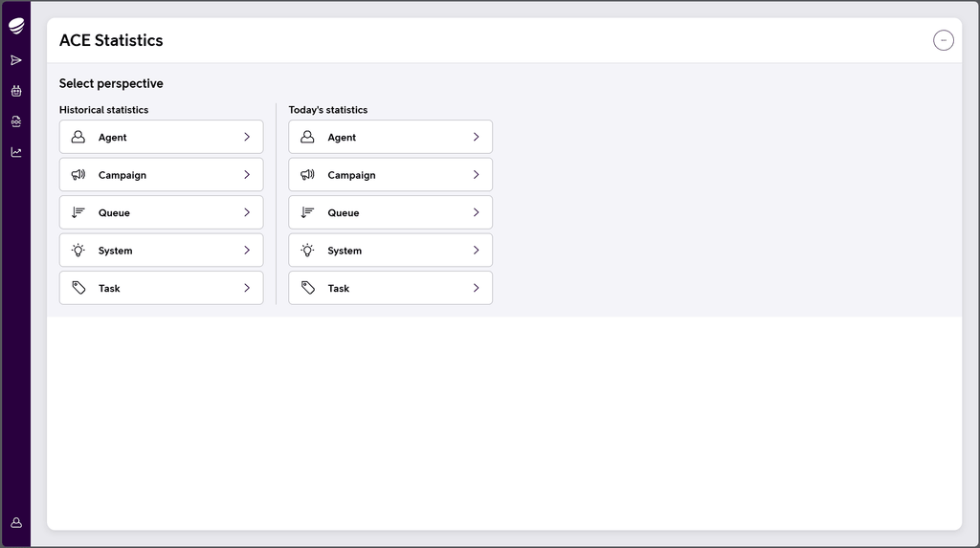Open the agent headset icon in sidebar
The width and height of the screenshot is (980, 548).
(x=16, y=121)
